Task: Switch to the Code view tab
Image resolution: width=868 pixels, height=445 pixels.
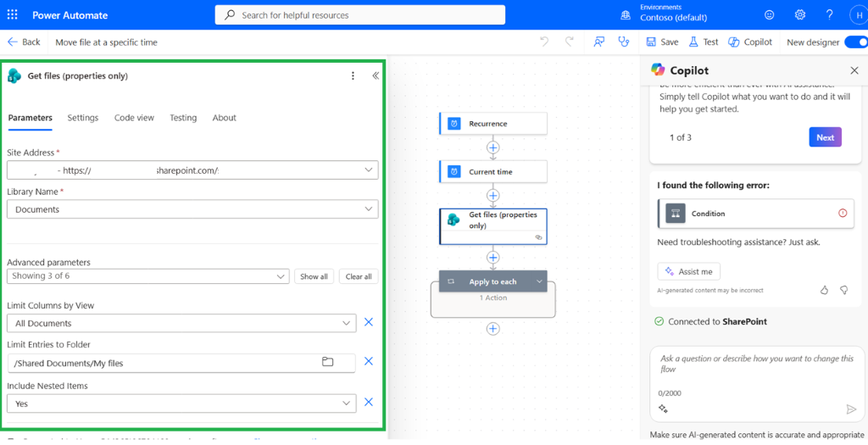Action: coord(134,117)
